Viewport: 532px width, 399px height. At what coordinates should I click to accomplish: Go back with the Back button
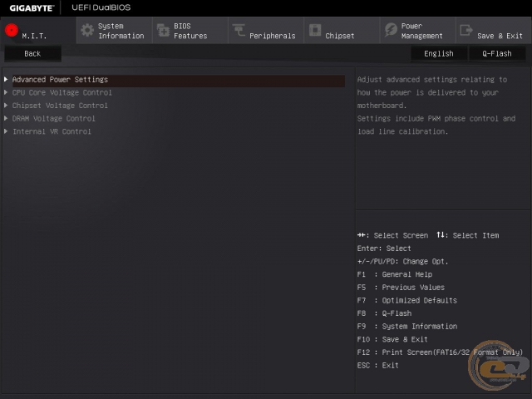click(x=32, y=53)
